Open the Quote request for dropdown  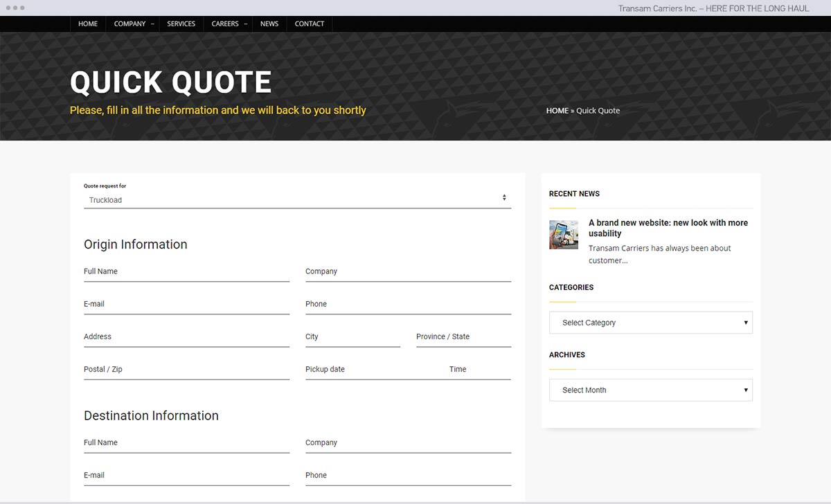pyautogui.click(x=297, y=200)
